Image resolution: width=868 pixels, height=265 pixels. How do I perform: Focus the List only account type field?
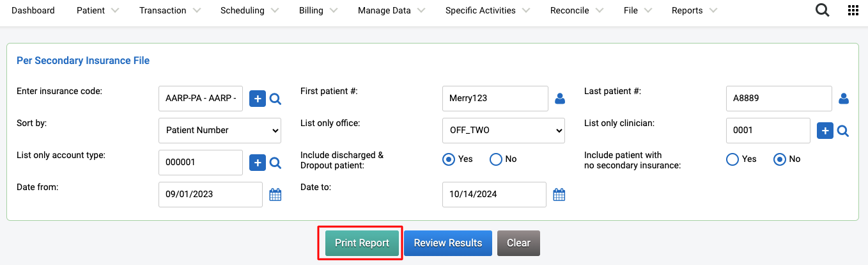click(201, 163)
